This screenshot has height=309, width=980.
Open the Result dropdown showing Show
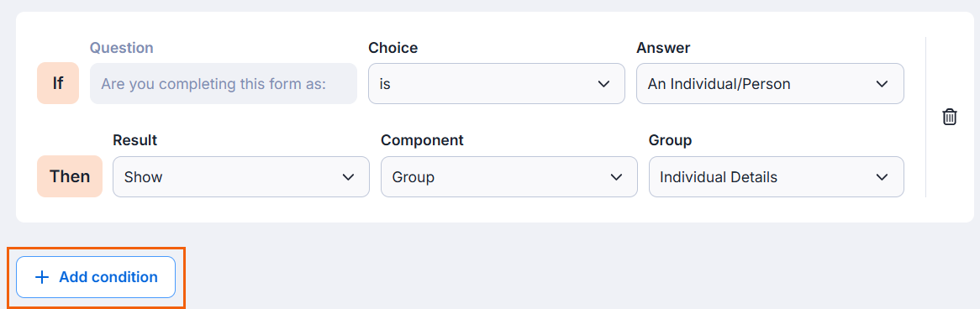[240, 176]
